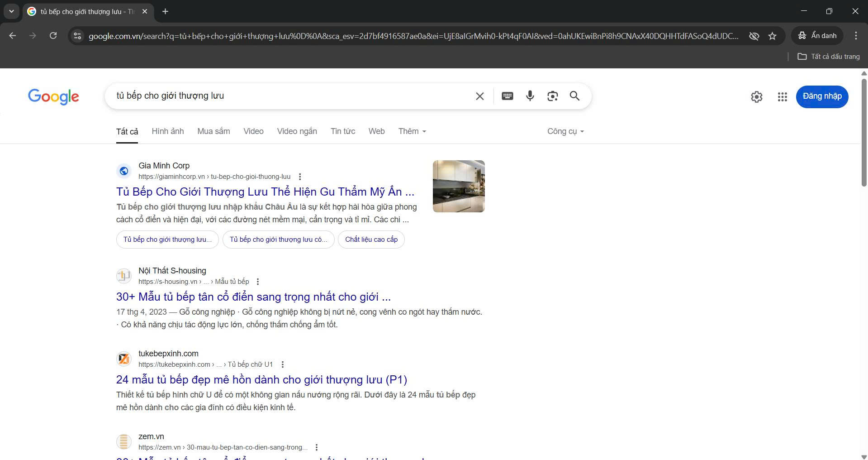
Task: Click the tukebepxinh.com site name
Action: click(168, 354)
